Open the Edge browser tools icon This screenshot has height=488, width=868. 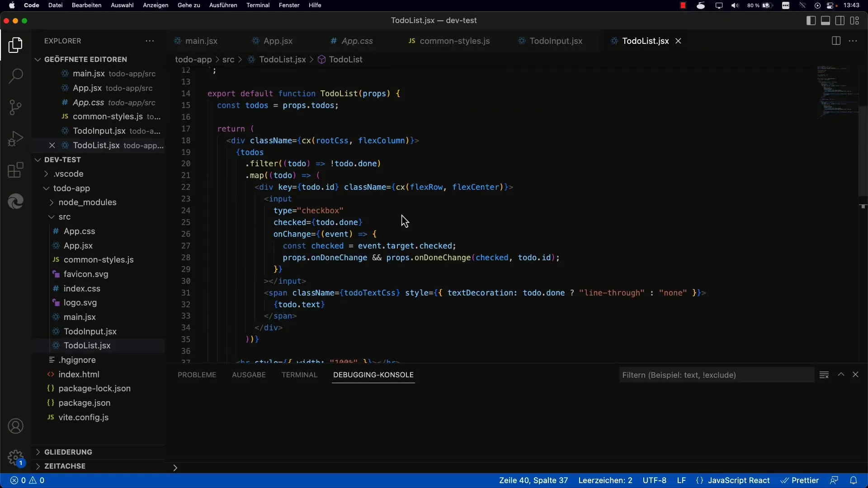tap(15, 202)
